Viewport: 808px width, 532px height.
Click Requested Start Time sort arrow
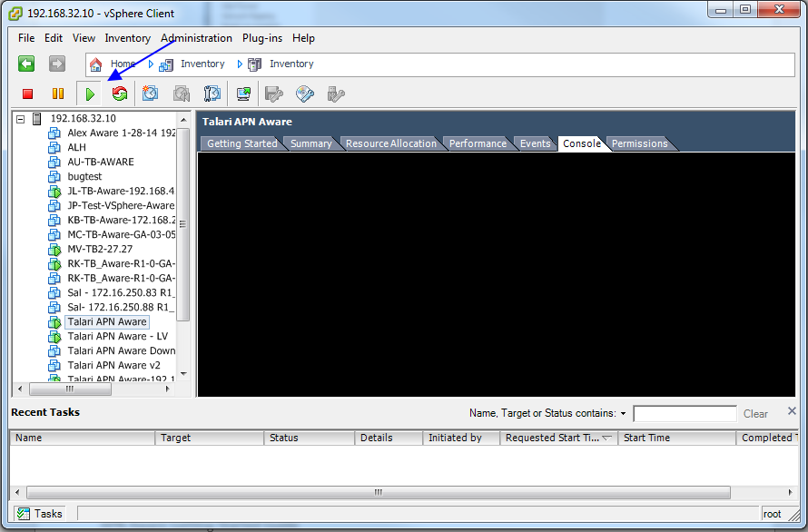pyautogui.click(x=607, y=438)
